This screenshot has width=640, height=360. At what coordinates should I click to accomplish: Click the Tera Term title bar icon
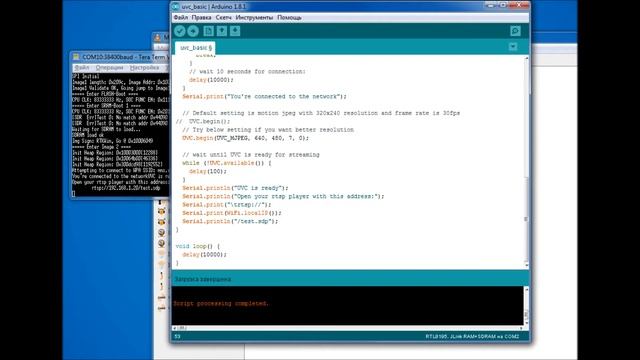76,57
